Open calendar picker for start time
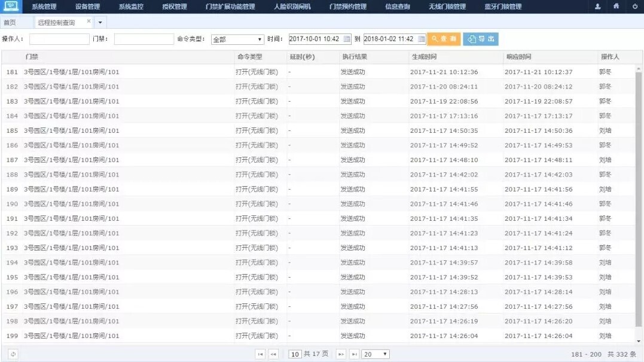The image size is (644, 362). (347, 39)
